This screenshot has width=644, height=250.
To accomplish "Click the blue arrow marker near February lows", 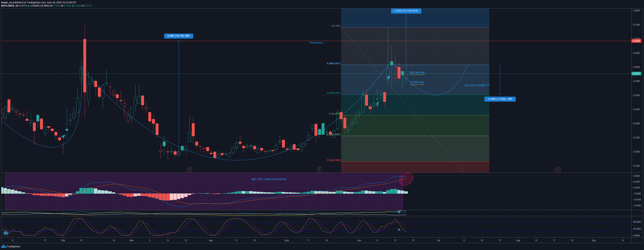I will (x=63, y=137).
